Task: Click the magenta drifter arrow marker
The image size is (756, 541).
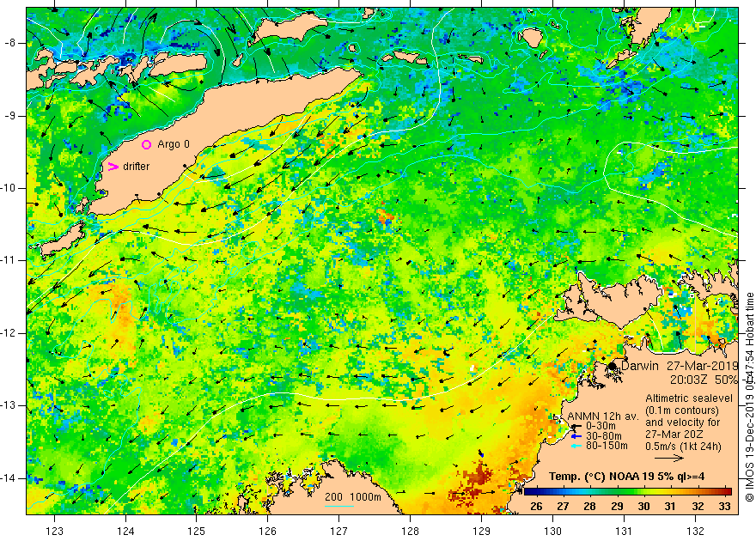Action: pos(113,167)
